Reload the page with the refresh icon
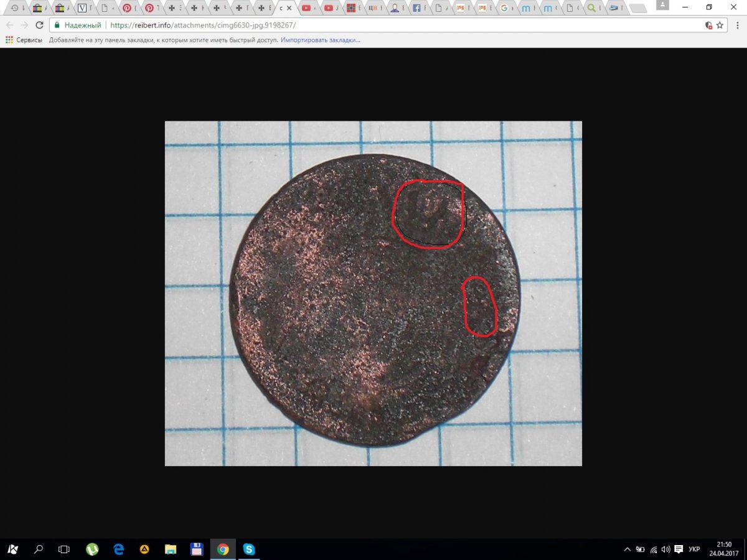This screenshot has height=560, width=747. point(39,26)
